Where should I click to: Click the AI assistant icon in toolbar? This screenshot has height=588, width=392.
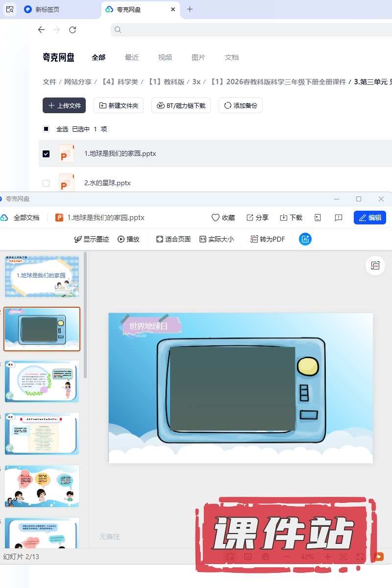(x=305, y=239)
